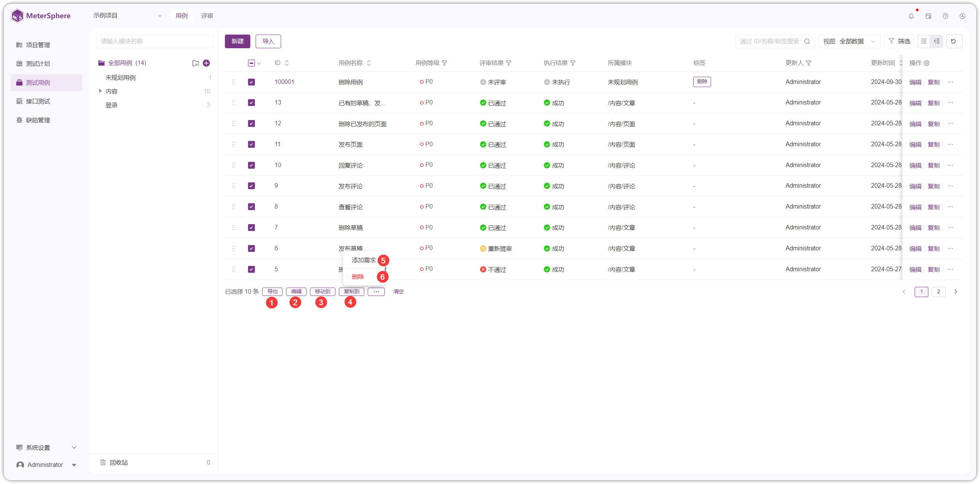Sort by ID column arrows
The width and height of the screenshot is (980, 484).
point(287,63)
